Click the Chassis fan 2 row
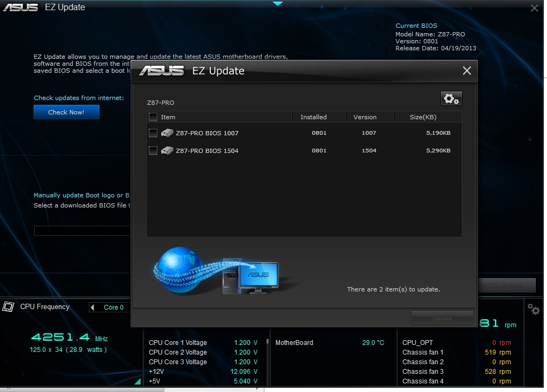 [x=457, y=362]
